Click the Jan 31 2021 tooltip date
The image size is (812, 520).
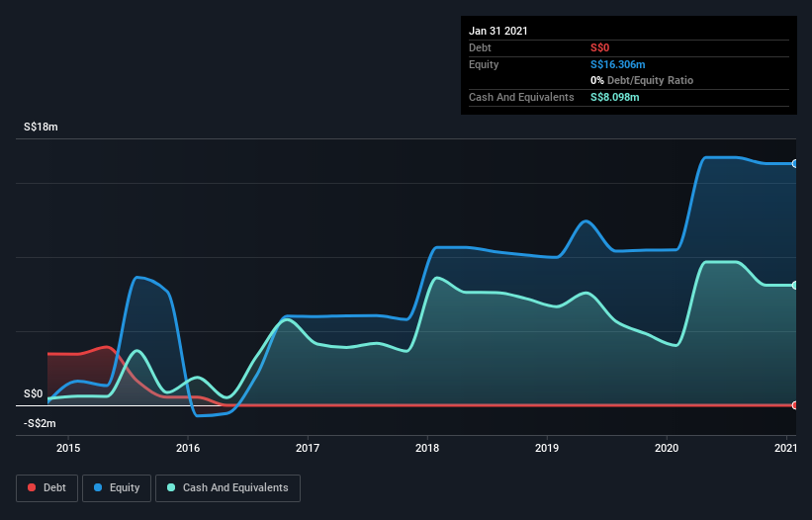(498, 31)
